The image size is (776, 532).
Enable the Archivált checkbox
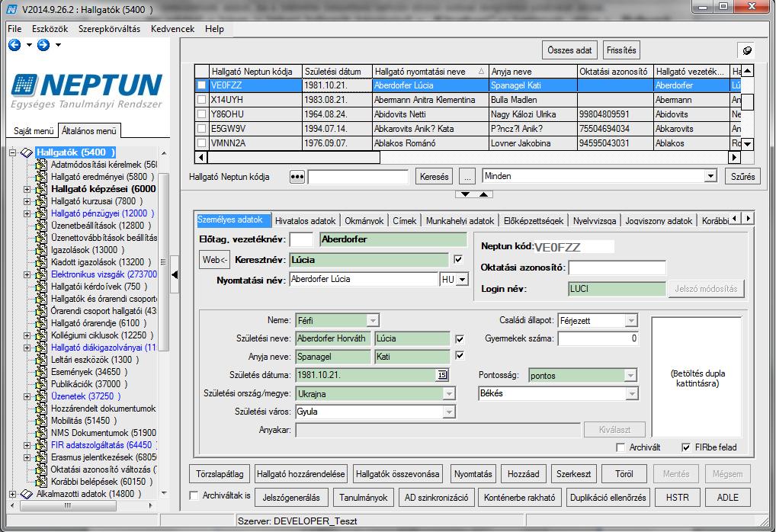click(x=620, y=447)
